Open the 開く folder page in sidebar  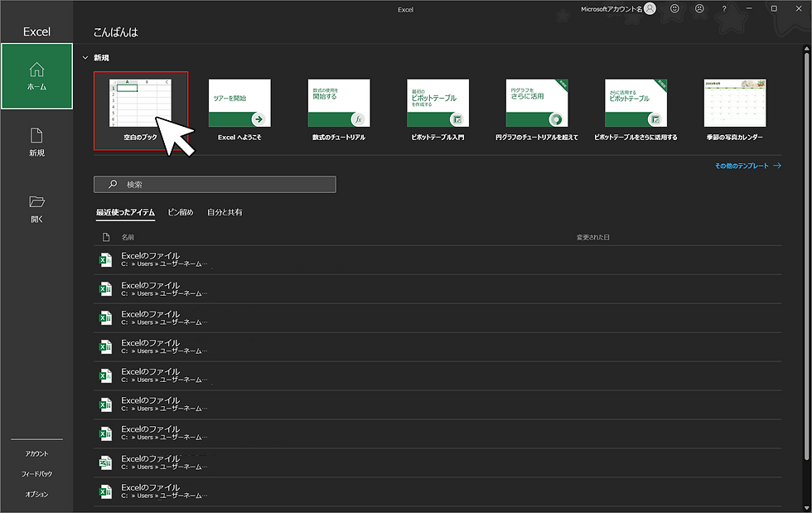click(x=36, y=209)
